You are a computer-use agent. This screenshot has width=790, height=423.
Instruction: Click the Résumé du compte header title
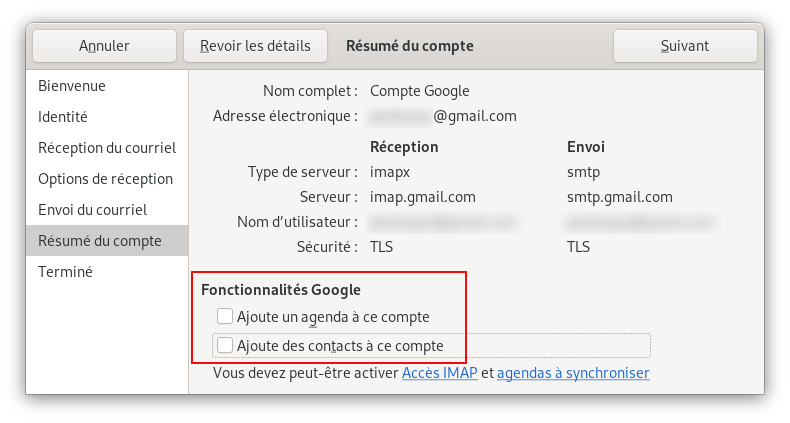click(x=410, y=46)
